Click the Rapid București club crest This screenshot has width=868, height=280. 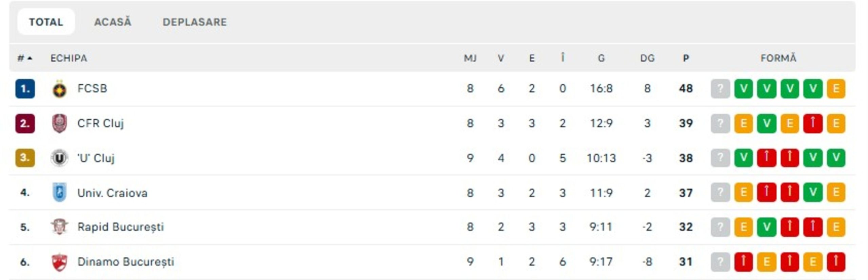59,227
